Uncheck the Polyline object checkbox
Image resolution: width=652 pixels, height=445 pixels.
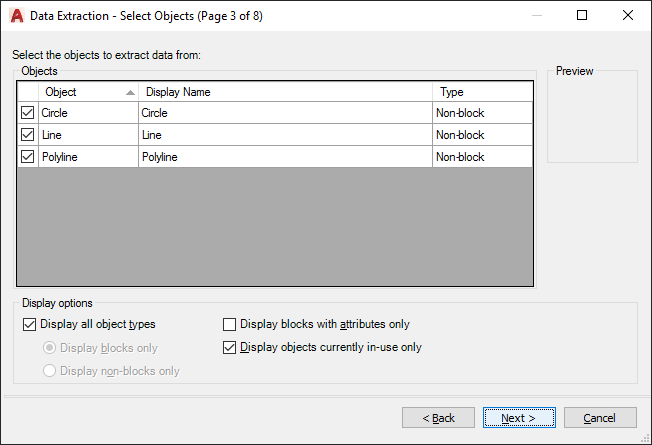(x=27, y=157)
